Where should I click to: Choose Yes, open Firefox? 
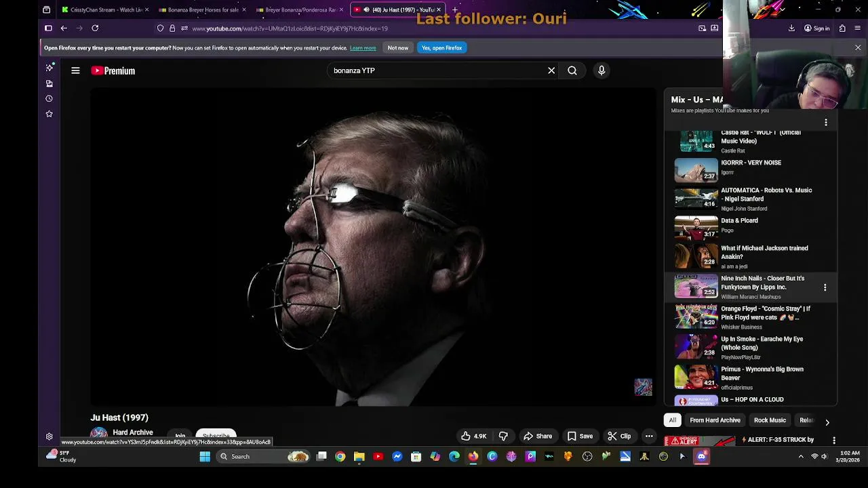click(x=441, y=48)
